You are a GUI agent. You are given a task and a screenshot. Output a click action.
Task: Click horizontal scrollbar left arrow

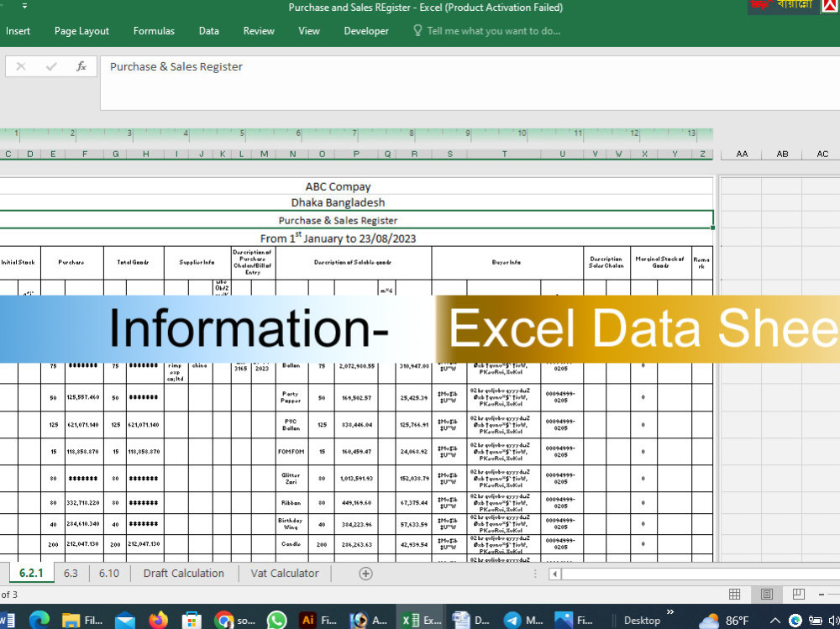(x=554, y=574)
